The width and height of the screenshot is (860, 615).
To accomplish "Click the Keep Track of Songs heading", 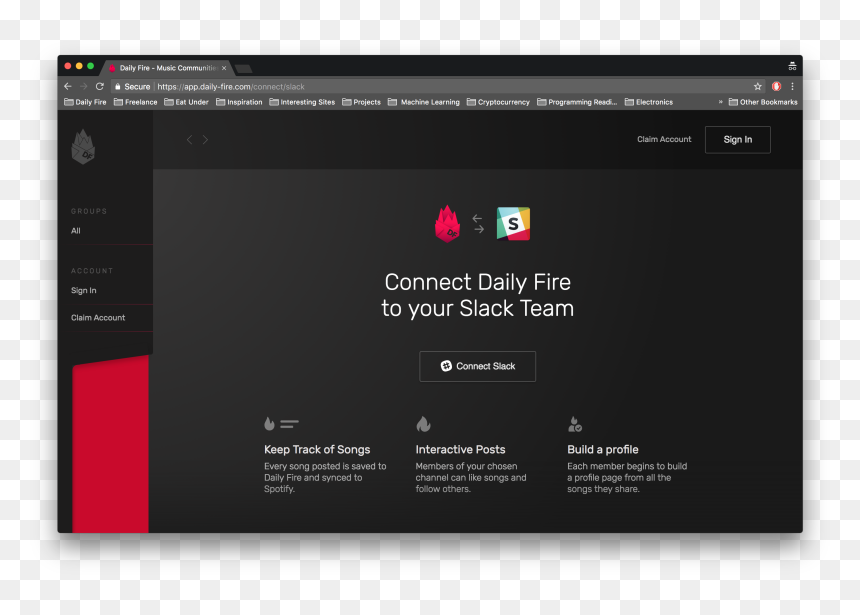I will click(317, 449).
